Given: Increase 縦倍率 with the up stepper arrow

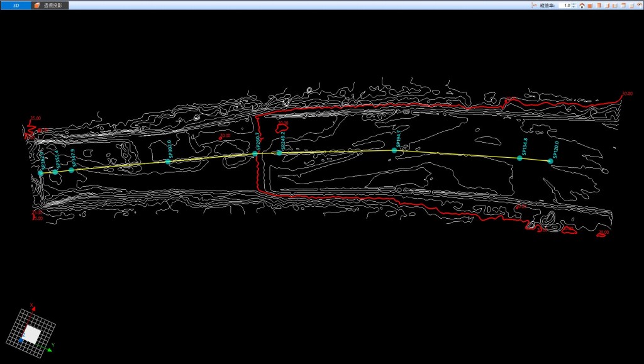Looking at the screenshot, I should click(574, 4).
